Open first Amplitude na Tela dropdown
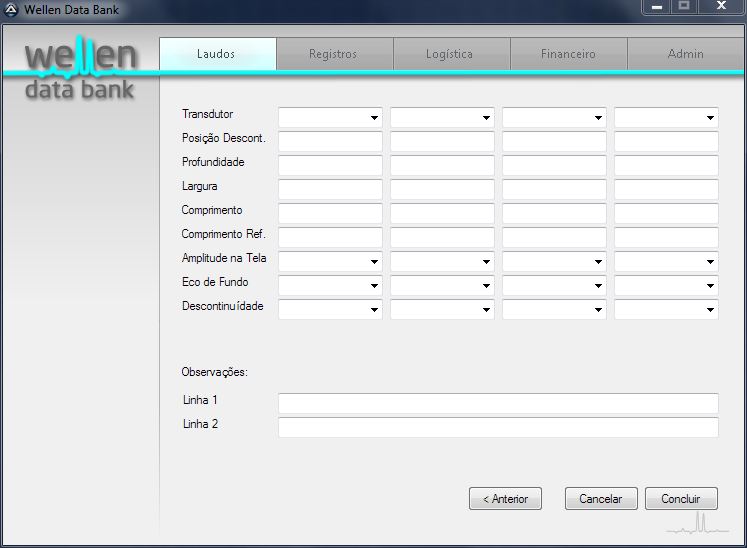747x548 pixels. pos(330,261)
